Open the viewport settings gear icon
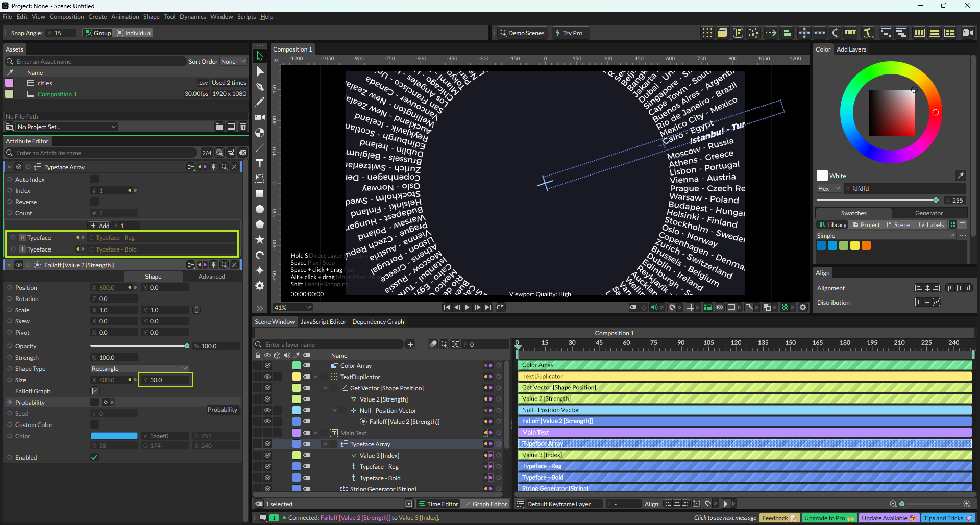The height and width of the screenshot is (525, 980). (803, 307)
